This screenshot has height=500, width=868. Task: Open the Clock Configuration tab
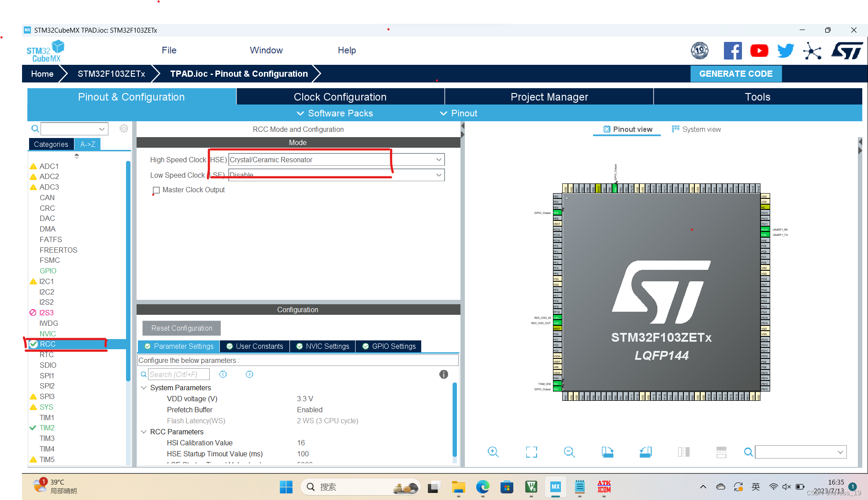[x=340, y=97]
